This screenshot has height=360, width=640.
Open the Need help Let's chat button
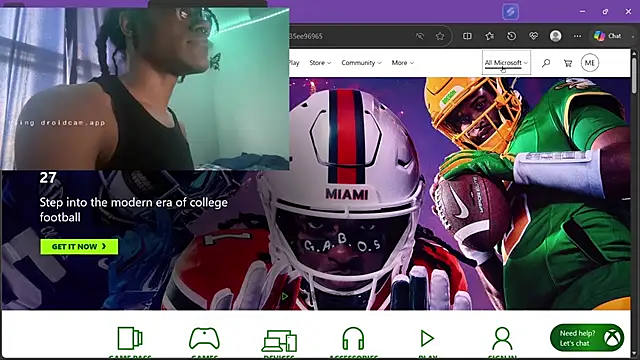[587, 338]
